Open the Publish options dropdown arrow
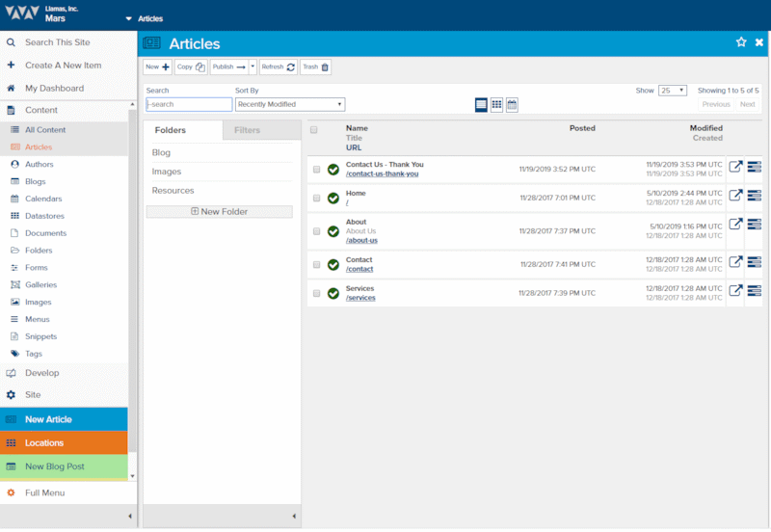This screenshot has width=771, height=532. pos(253,66)
